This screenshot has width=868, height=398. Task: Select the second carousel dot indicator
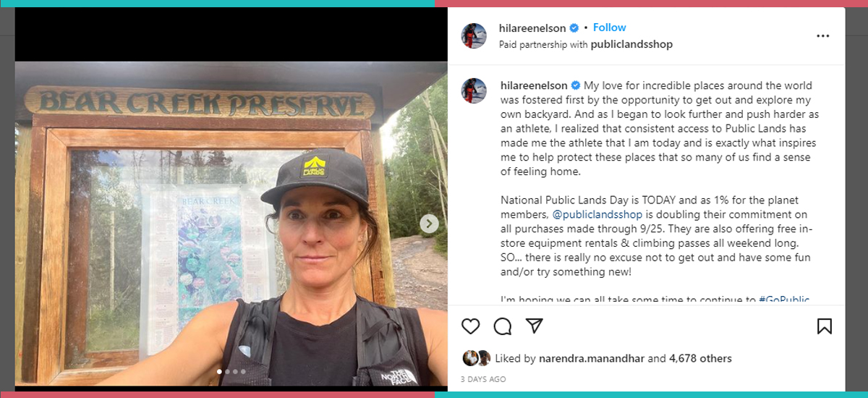(x=226, y=371)
